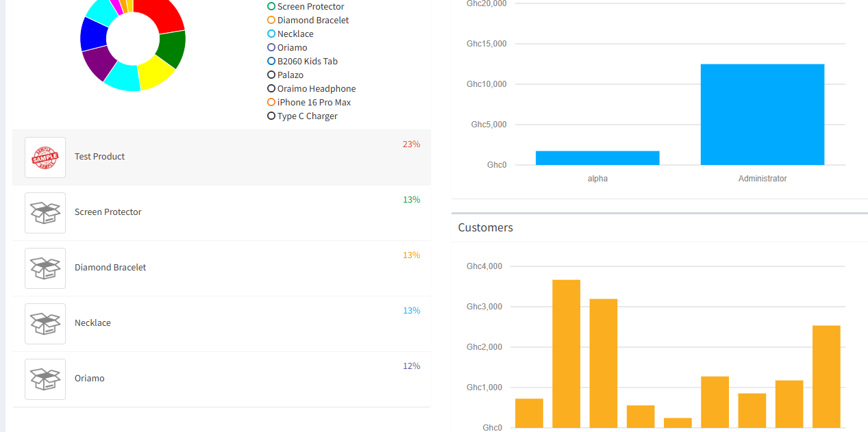Toggle the Screen Protector legend circle marker
Screen dimensions: 868x432
point(271,6)
